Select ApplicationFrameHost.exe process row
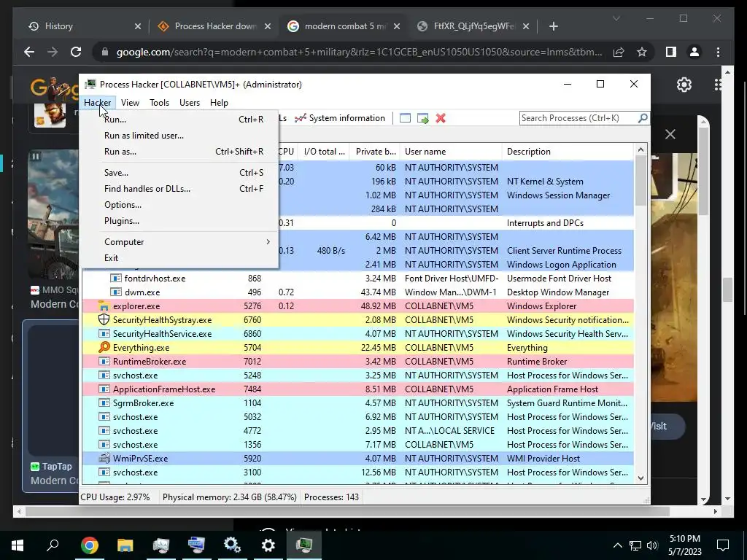747x560 pixels. click(x=357, y=389)
